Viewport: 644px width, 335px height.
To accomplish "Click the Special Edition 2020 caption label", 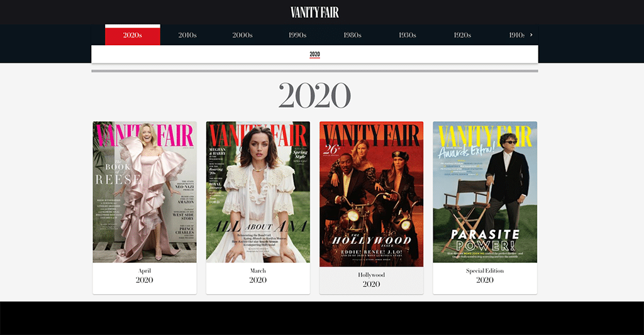I will coord(485,276).
